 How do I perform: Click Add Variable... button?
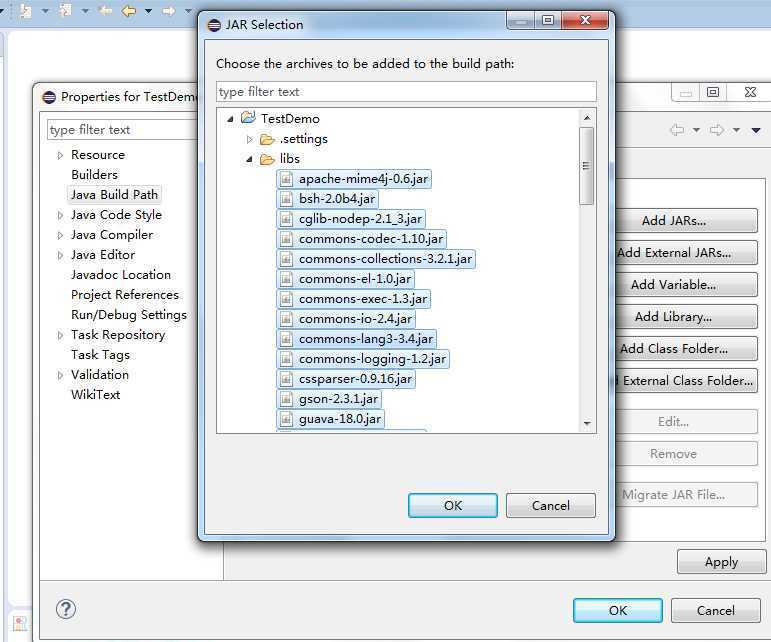coord(686,285)
